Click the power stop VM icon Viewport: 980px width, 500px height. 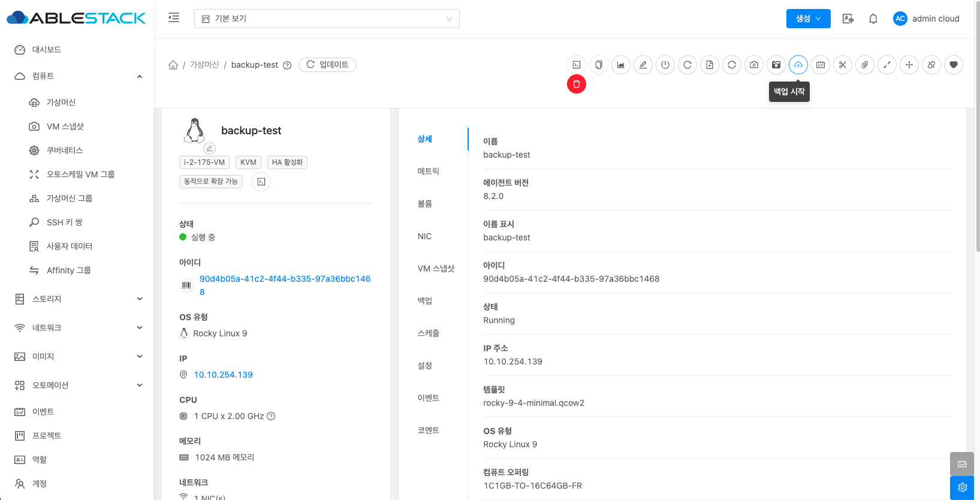point(665,65)
